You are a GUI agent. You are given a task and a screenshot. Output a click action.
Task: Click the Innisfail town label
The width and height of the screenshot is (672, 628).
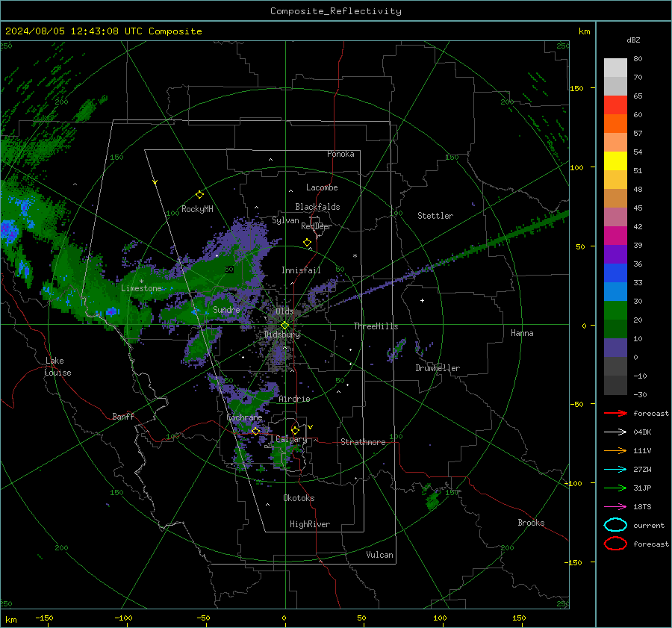(301, 270)
